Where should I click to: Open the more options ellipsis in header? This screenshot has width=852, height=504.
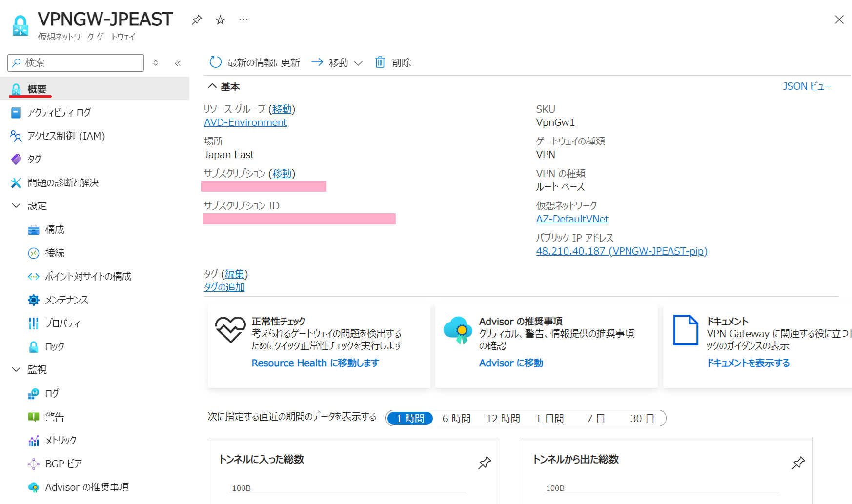coord(243,20)
